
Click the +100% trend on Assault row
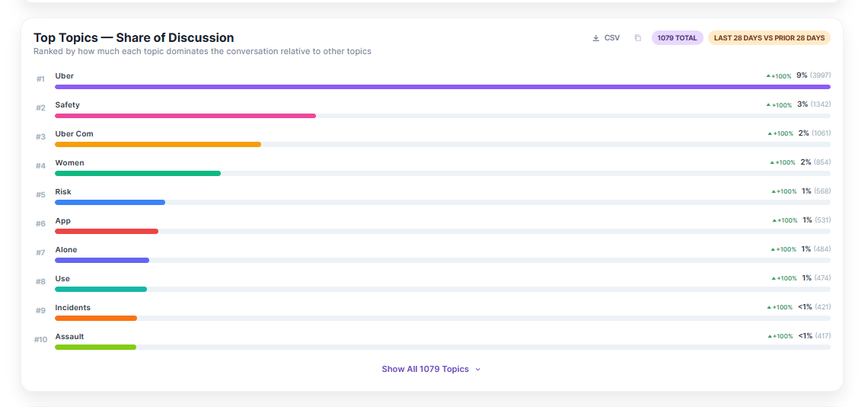[780, 337]
